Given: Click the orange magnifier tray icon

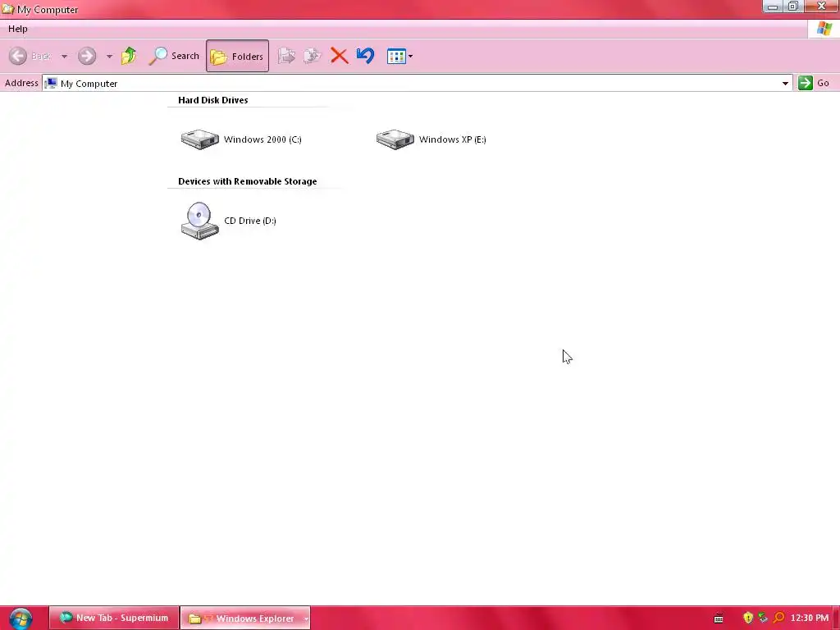Looking at the screenshot, I should point(778,618).
